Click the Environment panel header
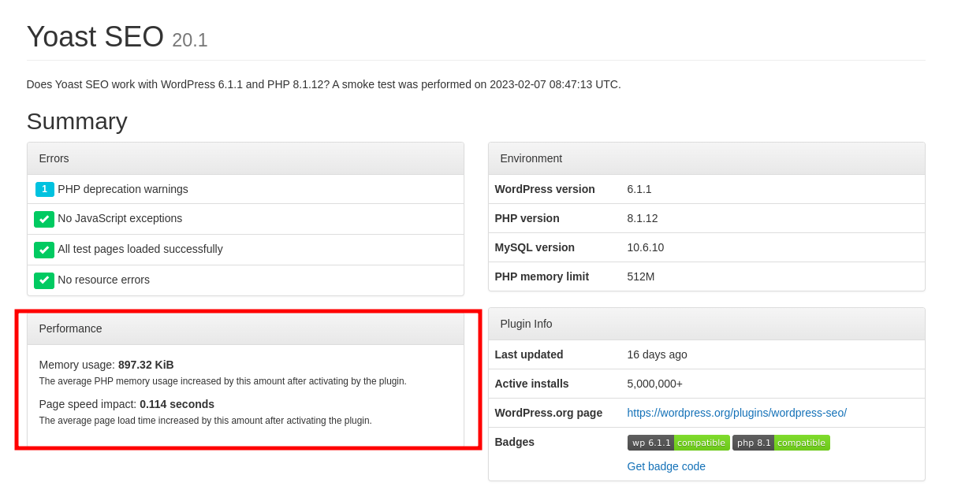 pyautogui.click(x=706, y=158)
